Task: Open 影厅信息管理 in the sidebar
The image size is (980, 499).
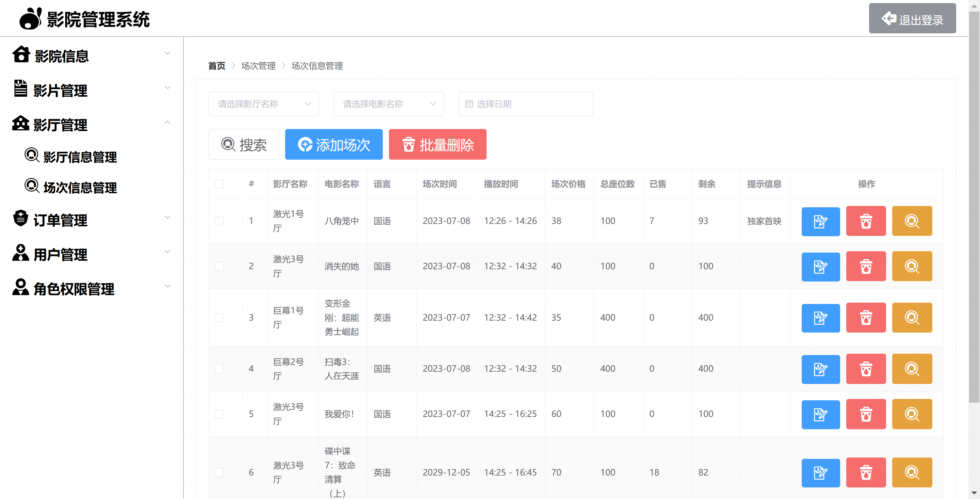Action: [80, 157]
